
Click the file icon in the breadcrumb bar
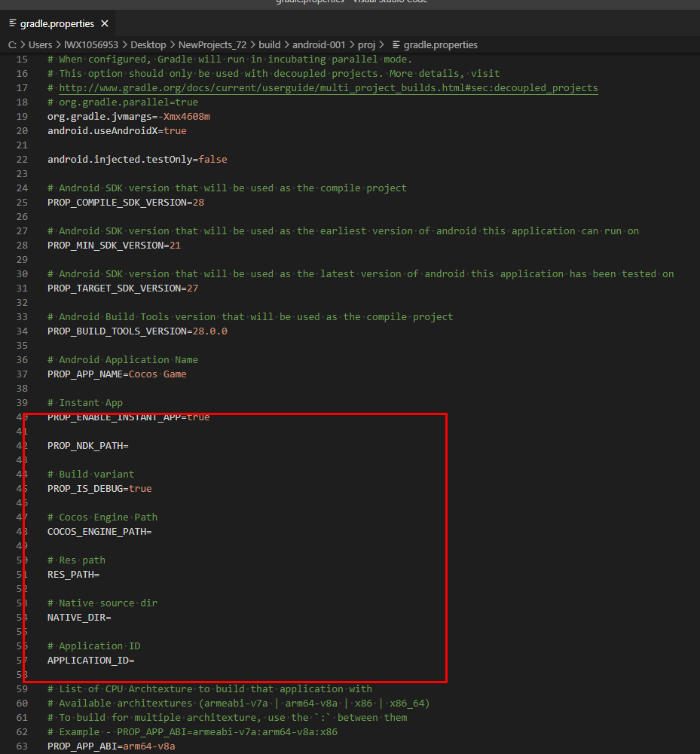tap(396, 44)
